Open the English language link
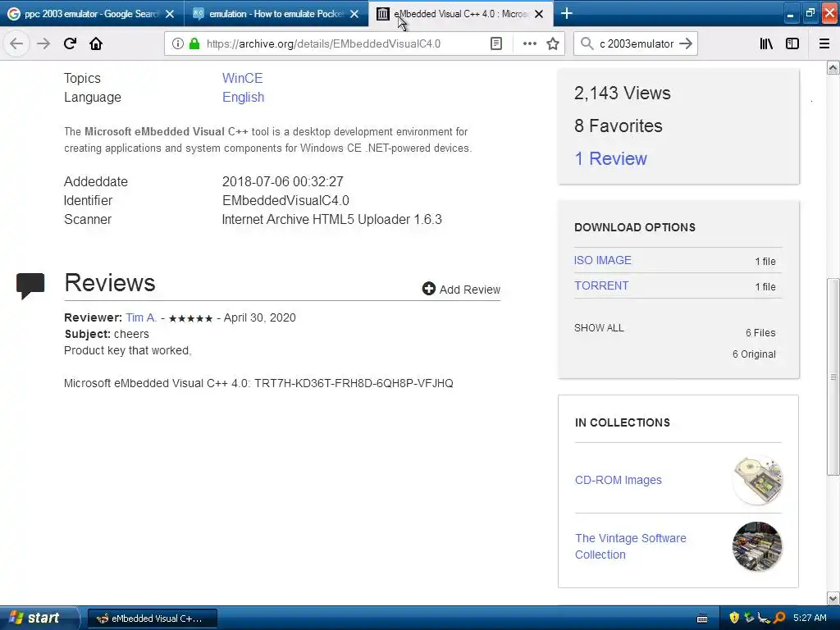This screenshot has width=840, height=630. click(243, 98)
